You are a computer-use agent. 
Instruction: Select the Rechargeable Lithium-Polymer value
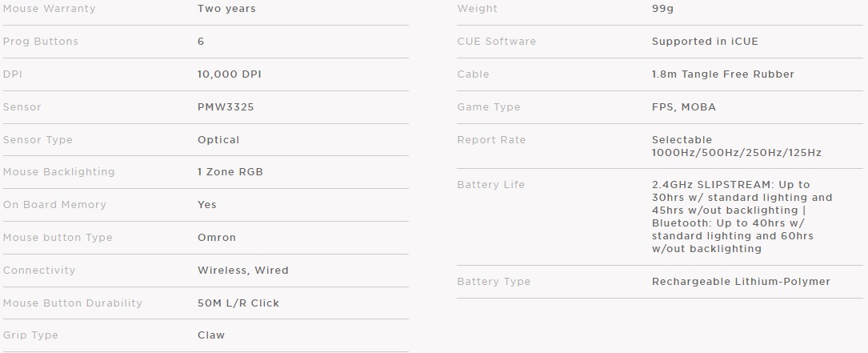(741, 282)
